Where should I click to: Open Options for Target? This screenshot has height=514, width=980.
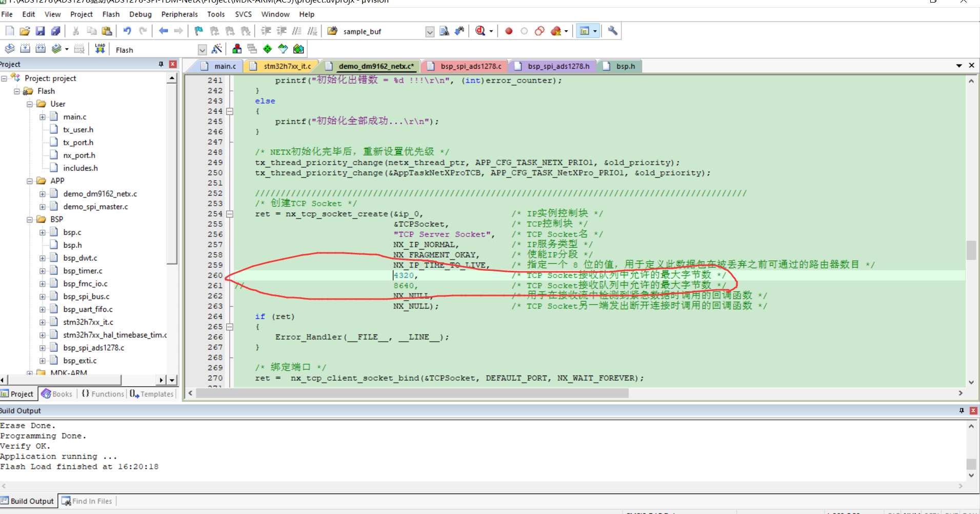pos(217,49)
